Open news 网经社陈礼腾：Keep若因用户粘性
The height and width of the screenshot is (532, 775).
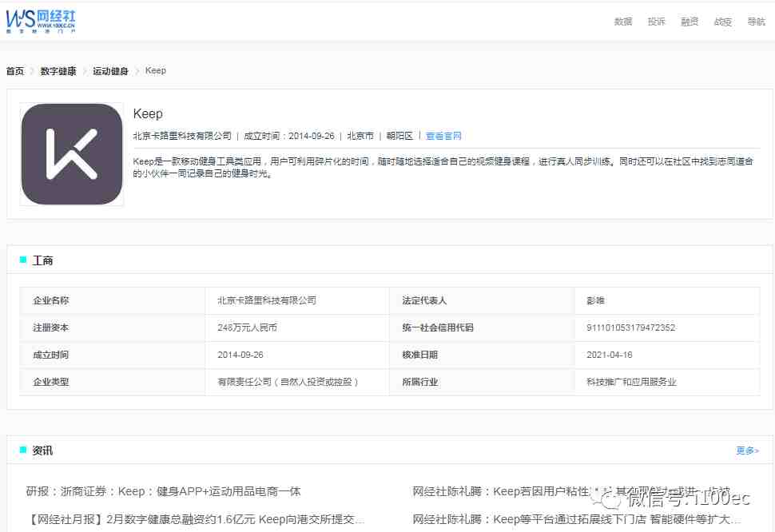point(571,491)
